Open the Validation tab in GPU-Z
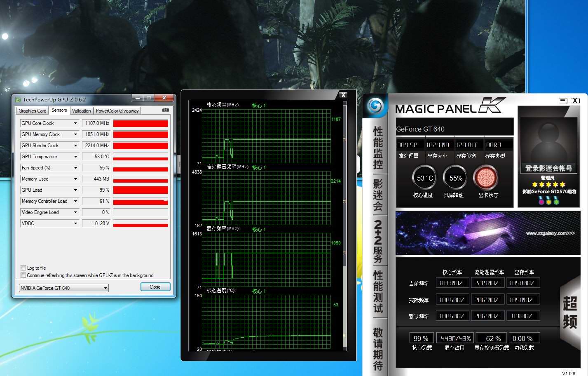Screen dimensions: 588x376 pos(81,111)
